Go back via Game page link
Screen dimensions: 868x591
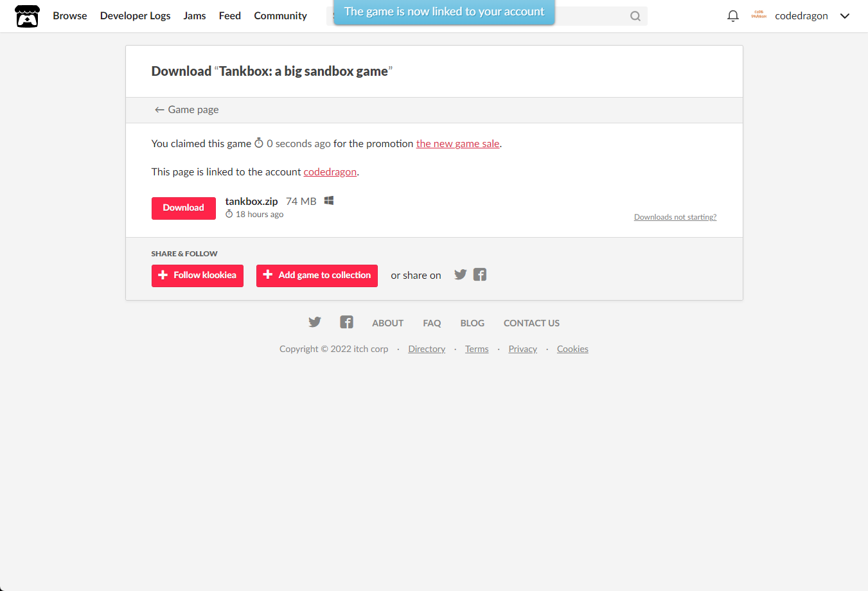click(x=186, y=110)
